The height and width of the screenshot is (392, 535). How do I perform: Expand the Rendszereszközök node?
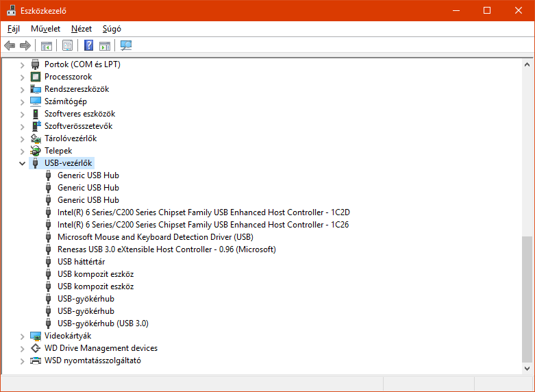pos(22,90)
